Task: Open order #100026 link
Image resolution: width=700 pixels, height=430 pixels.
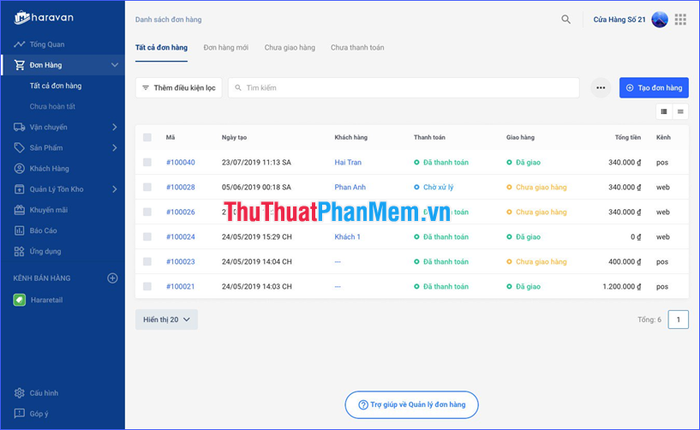Action: [x=180, y=212]
